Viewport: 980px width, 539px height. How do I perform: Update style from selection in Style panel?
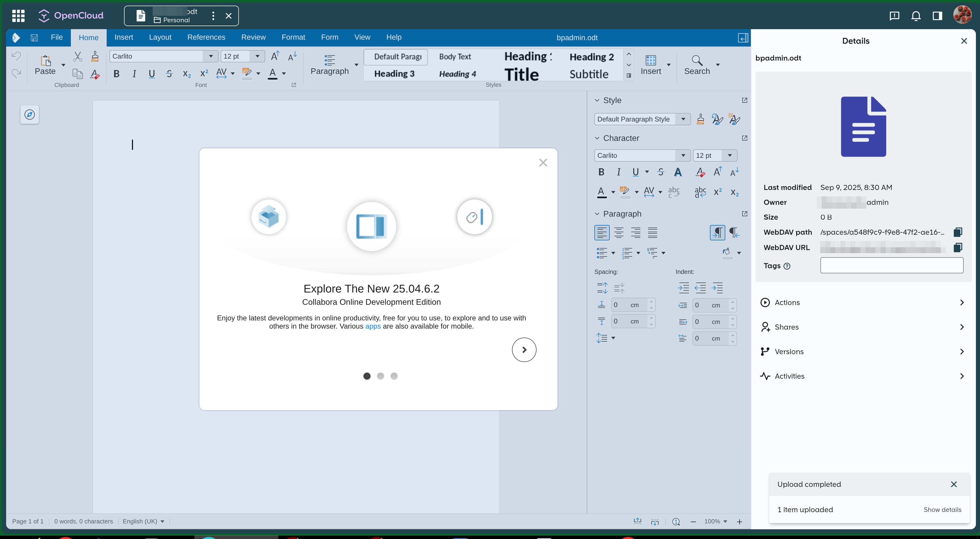click(717, 119)
